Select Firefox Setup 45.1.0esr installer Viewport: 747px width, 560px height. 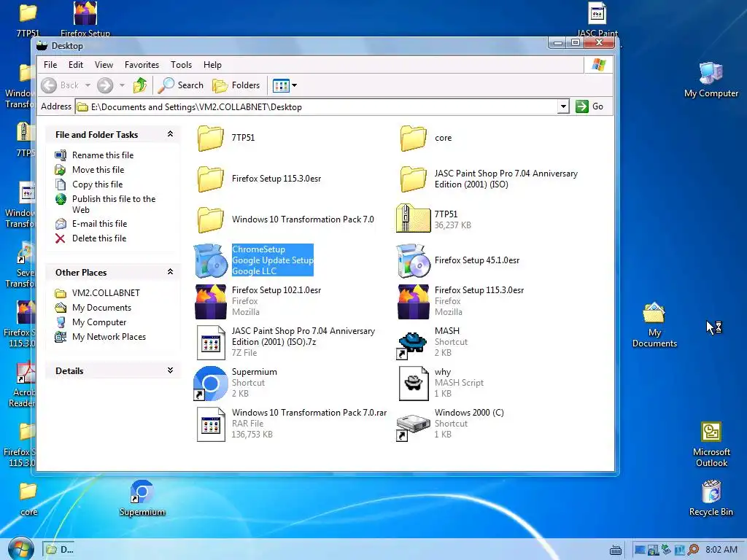click(x=413, y=260)
